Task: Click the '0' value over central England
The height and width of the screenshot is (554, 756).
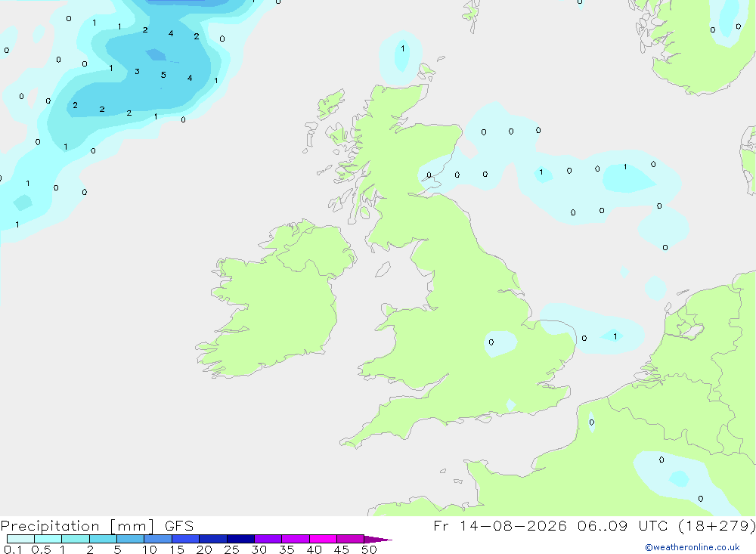Action: tap(491, 342)
